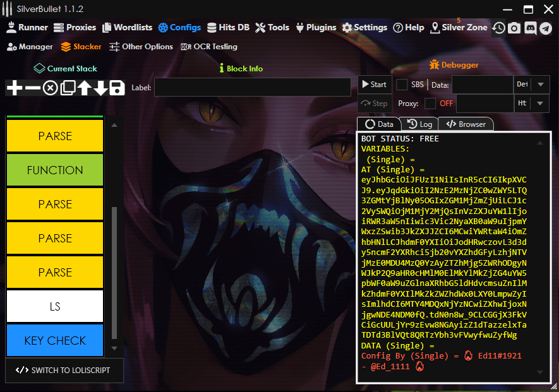559x392 pixels.
Task: Enable the SBS checkbox
Action: coord(402,85)
